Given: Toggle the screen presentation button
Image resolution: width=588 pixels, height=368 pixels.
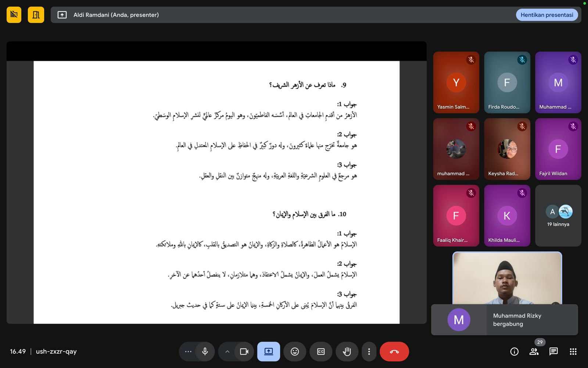Looking at the screenshot, I should [269, 351].
